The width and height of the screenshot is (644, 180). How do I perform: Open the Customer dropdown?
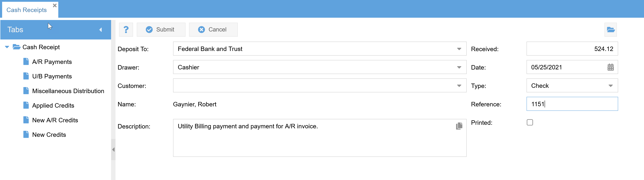(459, 86)
